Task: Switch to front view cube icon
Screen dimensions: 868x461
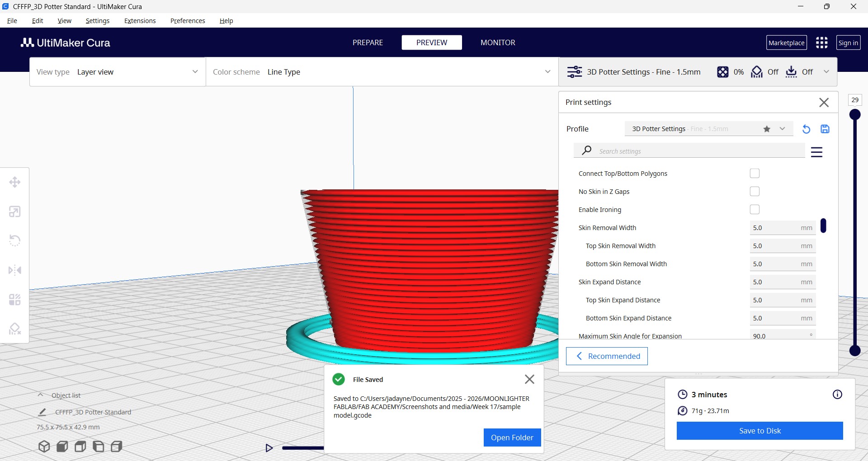Action: 62,447
